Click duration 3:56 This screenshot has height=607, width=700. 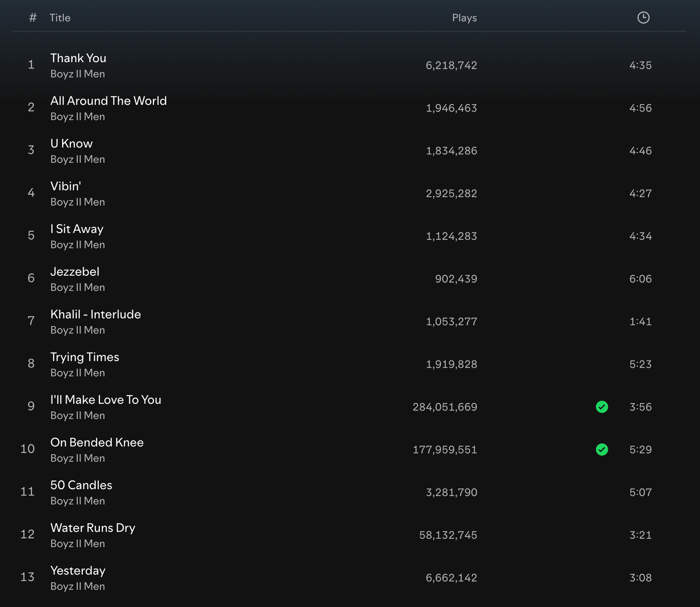[x=641, y=407]
